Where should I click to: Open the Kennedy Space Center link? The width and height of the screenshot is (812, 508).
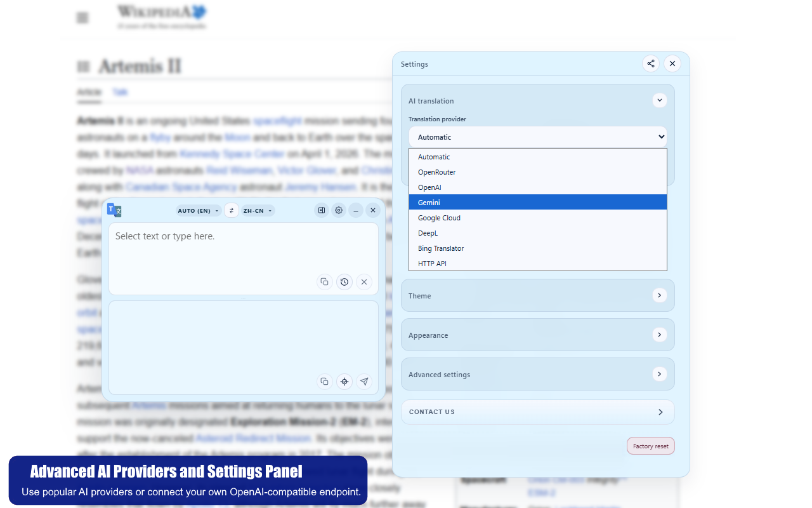[233, 153]
